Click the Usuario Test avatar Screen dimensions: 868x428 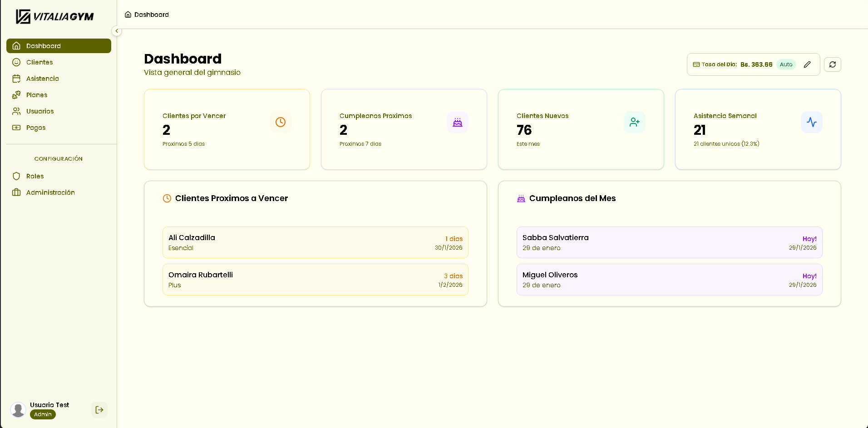18,409
